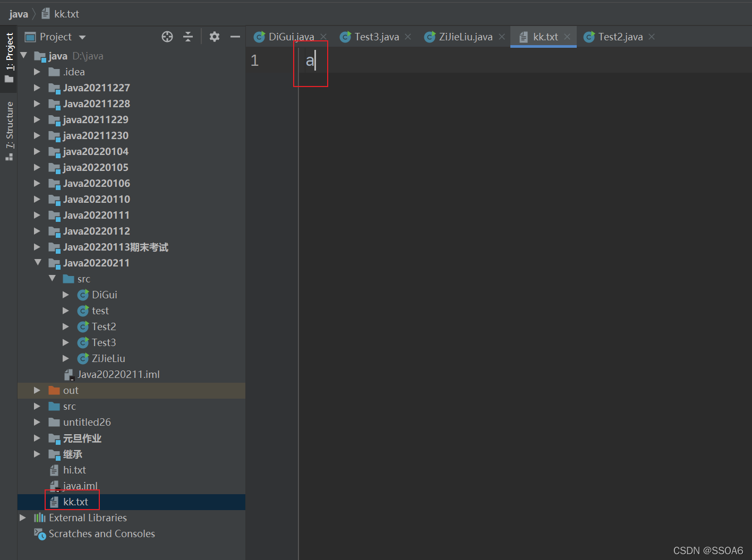Click the orange out folder icon
The width and height of the screenshot is (752, 560).
click(x=54, y=390)
